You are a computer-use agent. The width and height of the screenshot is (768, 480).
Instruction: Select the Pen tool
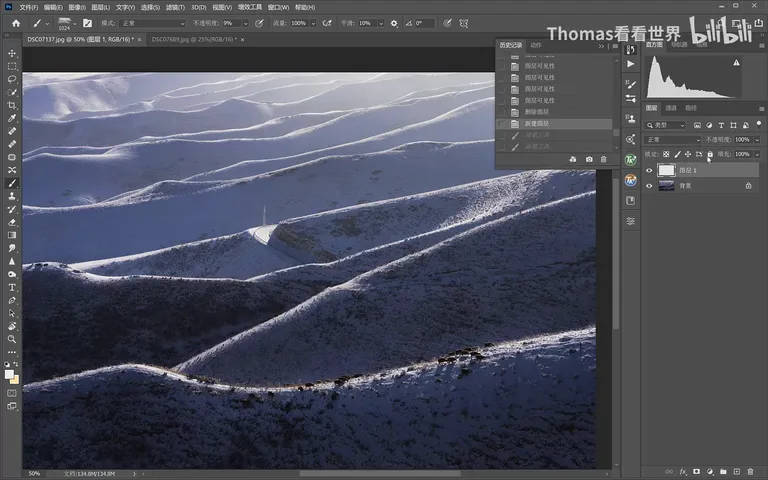[12, 300]
